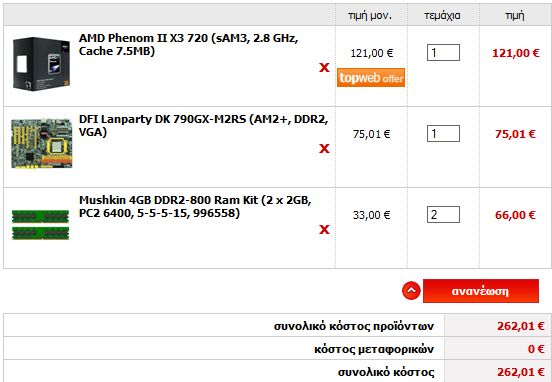Click the τεμάχια column header

(x=443, y=16)
